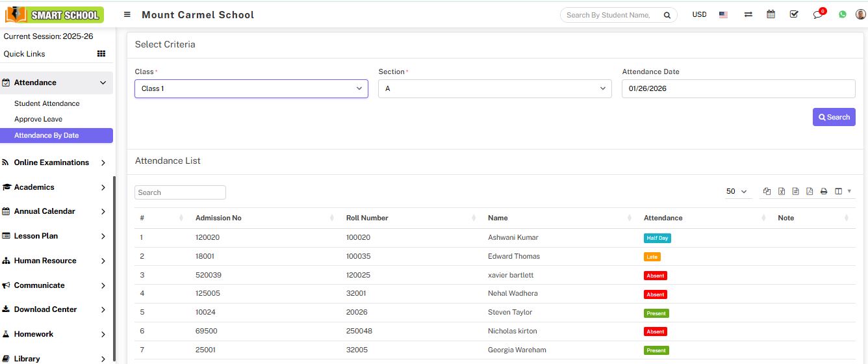
Task: Change rows per page from 50
Action: pyautogui.click(x=736, y=191)
